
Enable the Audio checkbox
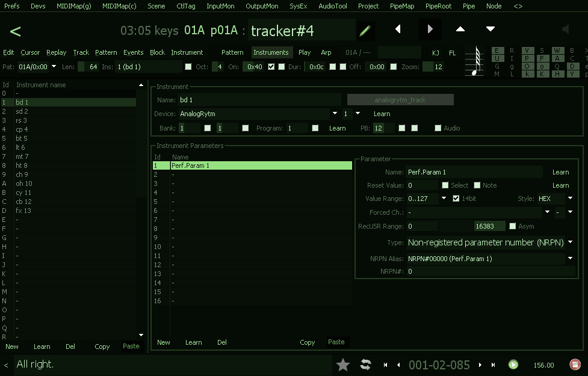(438, 128)
